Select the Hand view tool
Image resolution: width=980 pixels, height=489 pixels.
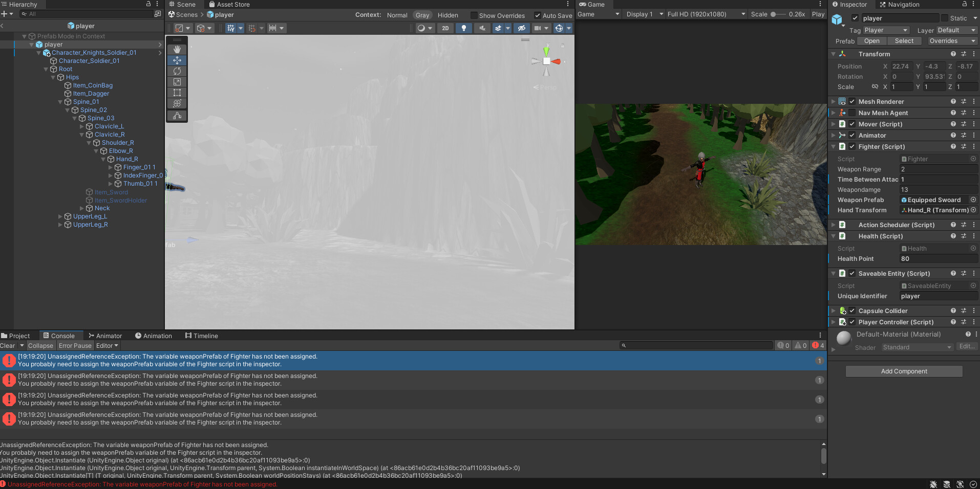point(177,50)
